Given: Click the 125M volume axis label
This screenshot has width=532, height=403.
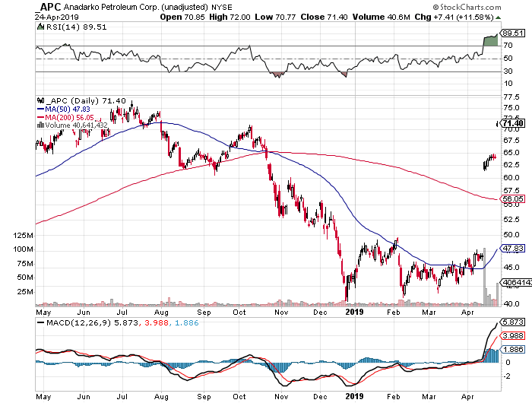Looking at the screenshot, I should (24, 235).
